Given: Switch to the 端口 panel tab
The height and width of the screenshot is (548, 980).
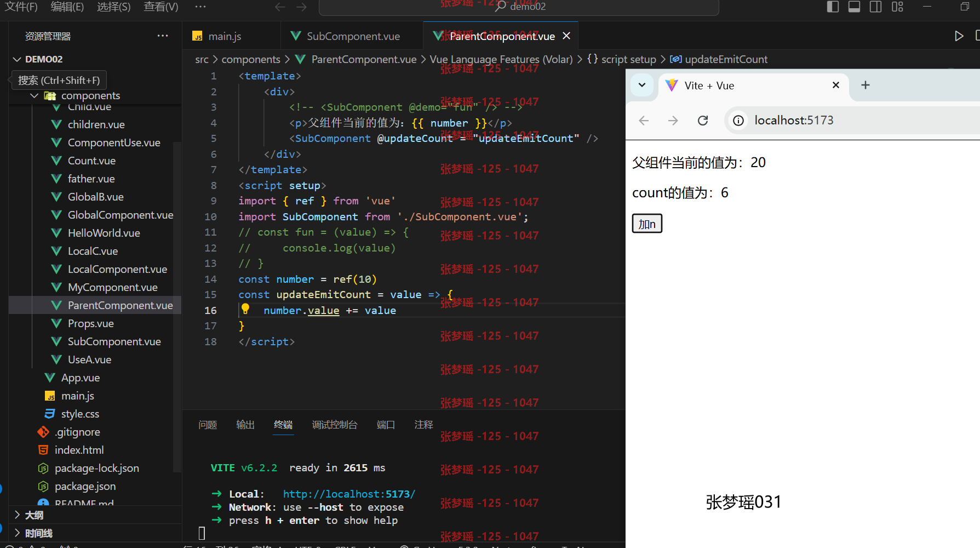Looking at the screenshot, I should click(x=386, y=425).
